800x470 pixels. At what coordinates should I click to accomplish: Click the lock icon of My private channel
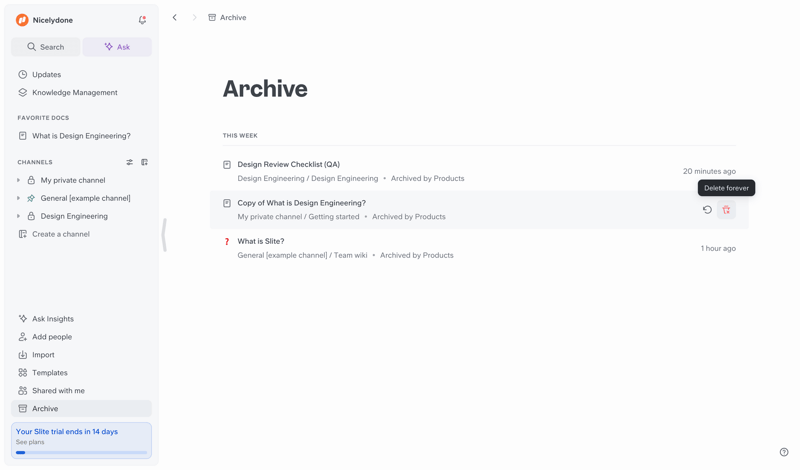point(31,180)
